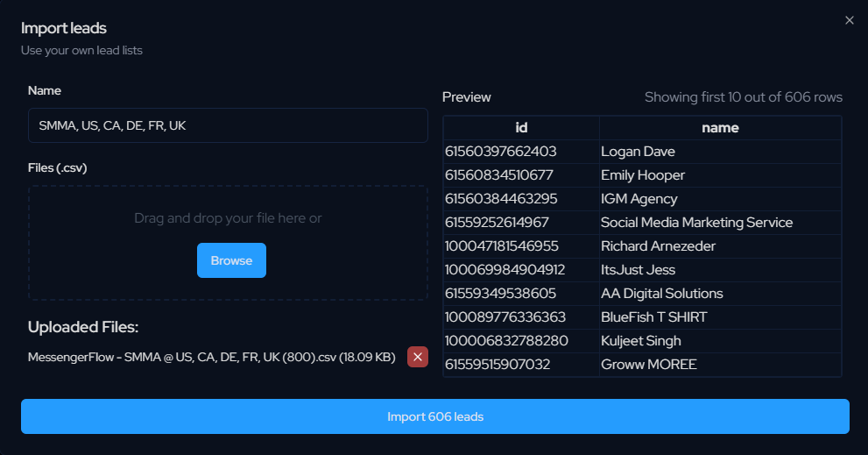Viewport: 868px width, 455px height.
Task: Select the Groww MOREE row
Action: click(648, 365)
